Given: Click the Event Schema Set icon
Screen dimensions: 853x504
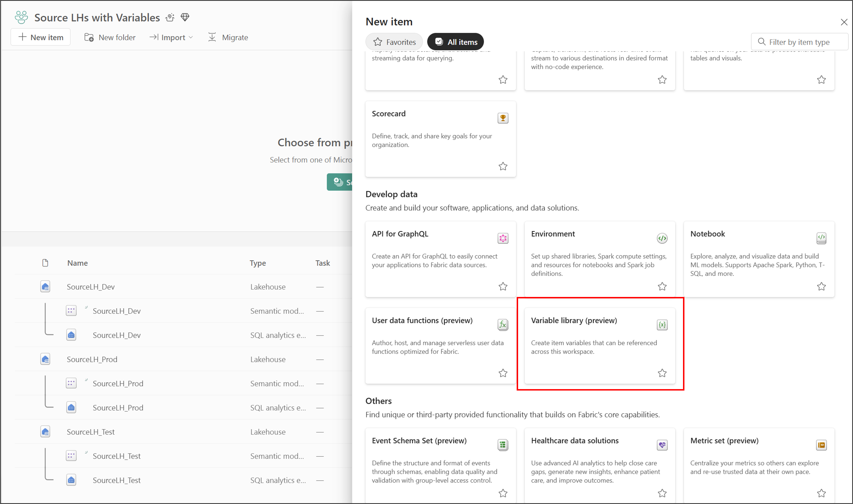Looking at the screenshot, I should coord(503,445).
